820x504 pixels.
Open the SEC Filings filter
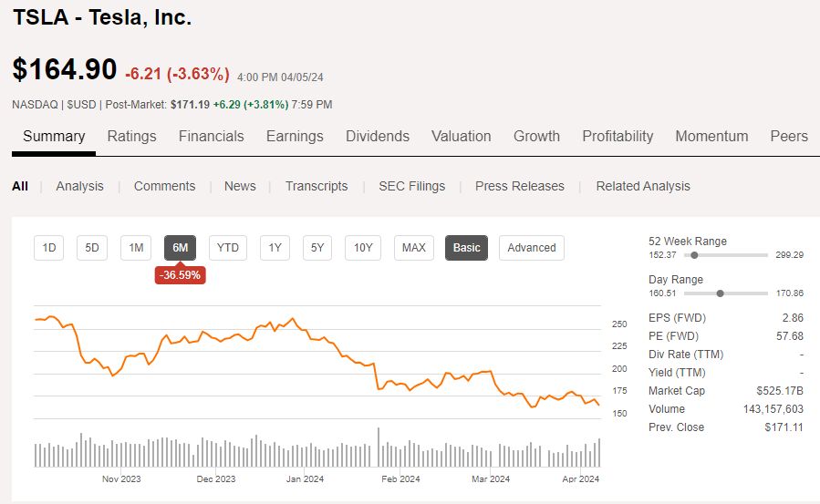point(411,186)
